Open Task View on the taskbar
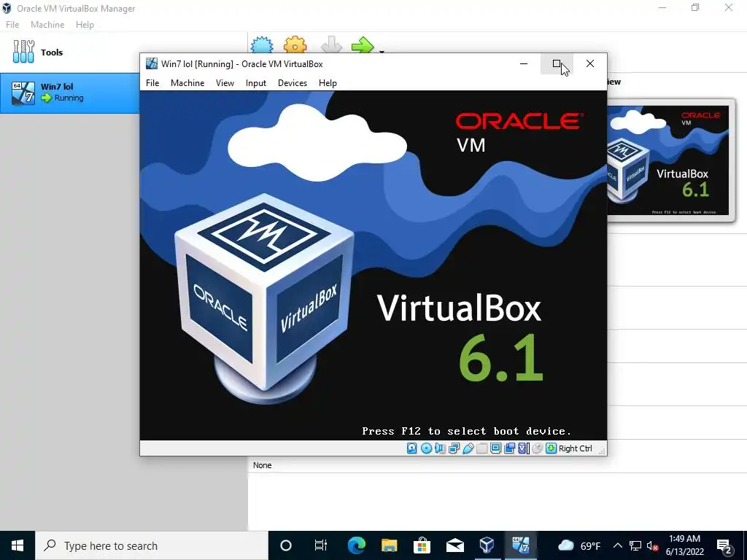Image resolution: width=747 pixels, height=560 pixels. click(321, 545)
